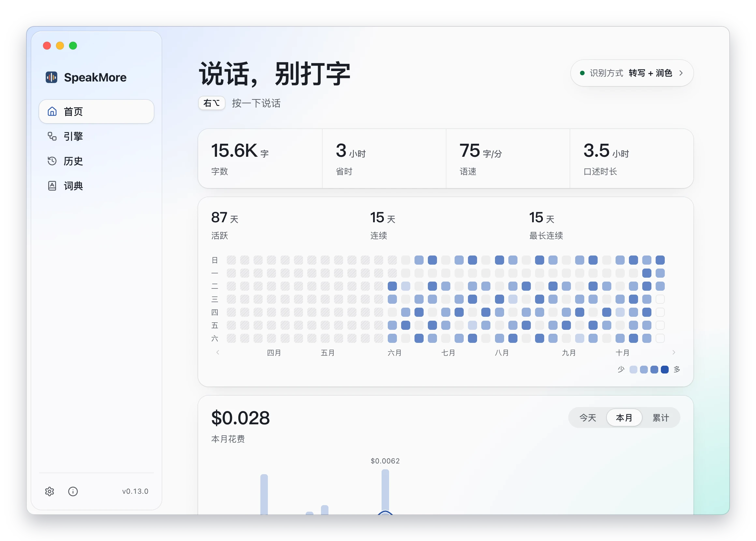Click the book icon beside 词典
756x541 pixels.
[52, 185]
